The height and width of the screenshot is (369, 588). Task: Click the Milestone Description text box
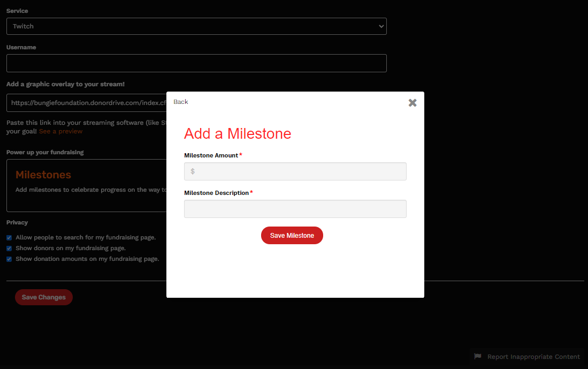(x=295, y=209)
